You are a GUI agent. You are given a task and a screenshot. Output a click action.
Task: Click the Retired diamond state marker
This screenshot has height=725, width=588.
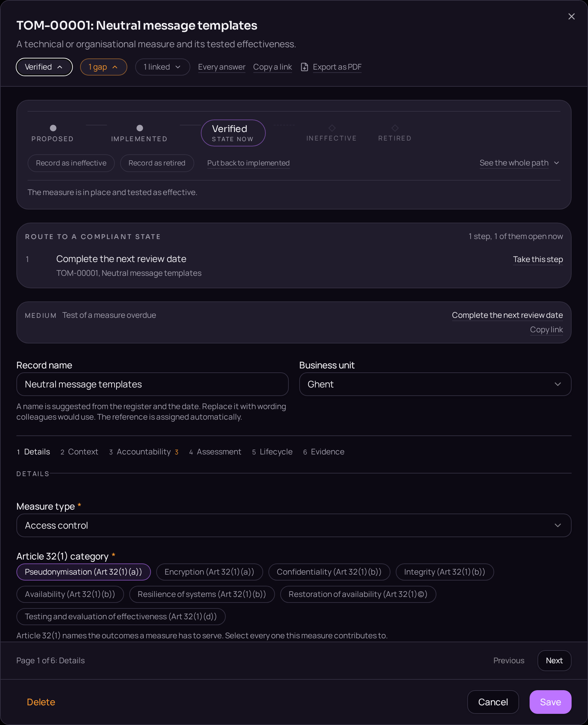[395, 128]
